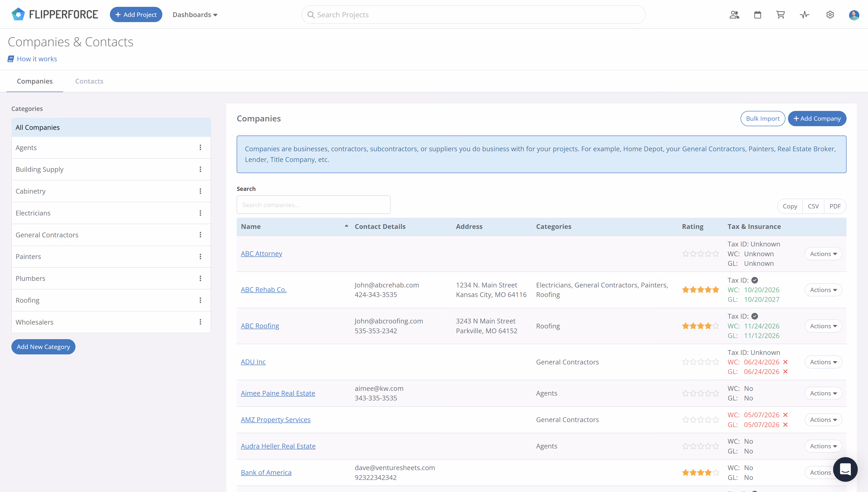Click the Search companies input field
Viewport: 868px width, 492px height.
[314, 205]
